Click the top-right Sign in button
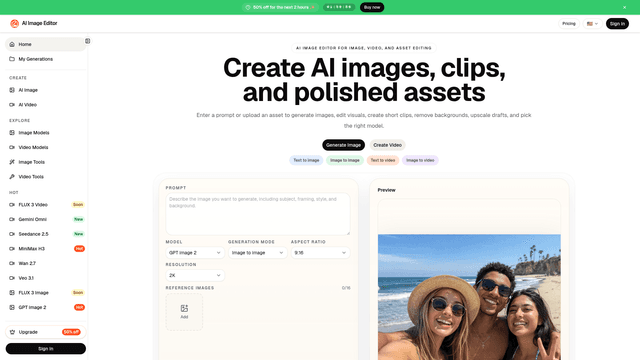The width and height of the screenshot is (640, 360). tap(617, 24)
